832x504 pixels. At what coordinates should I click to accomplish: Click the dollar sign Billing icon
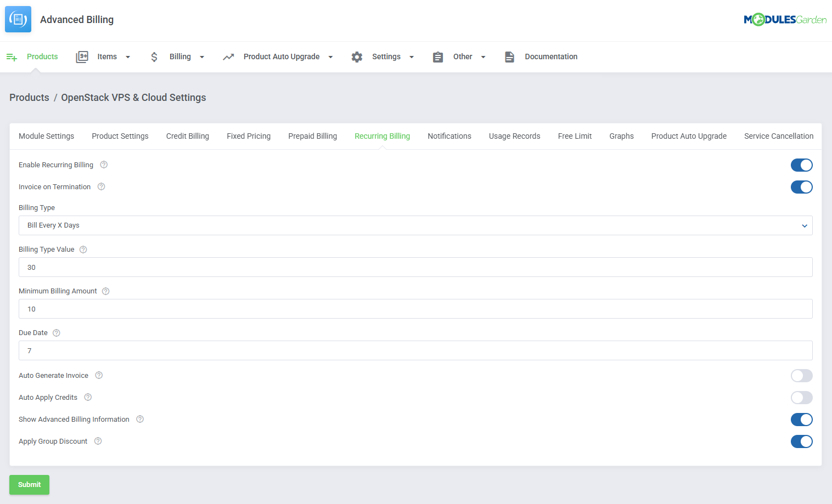pos(154,56)
